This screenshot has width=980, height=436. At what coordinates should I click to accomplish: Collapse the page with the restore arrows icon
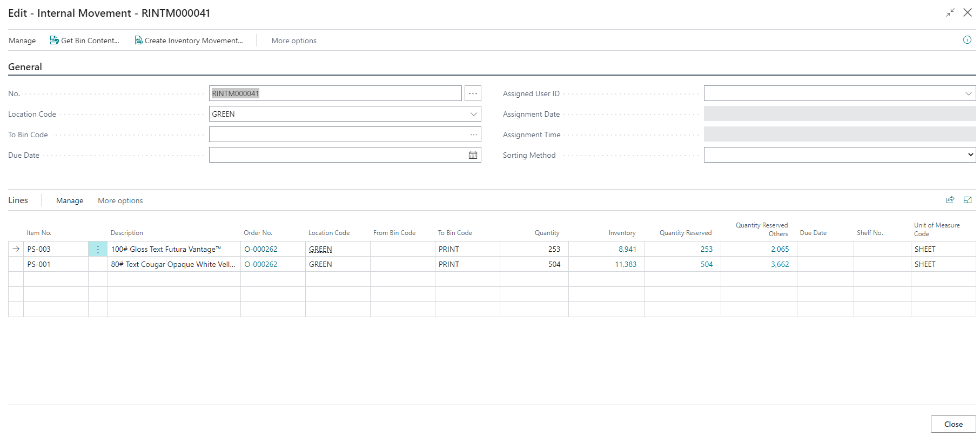coord(950,12)
